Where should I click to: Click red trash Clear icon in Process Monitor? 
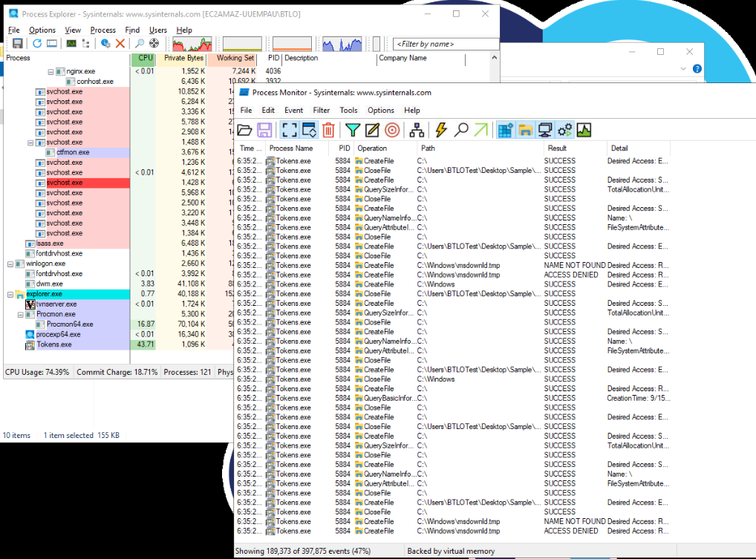(328, 130)
